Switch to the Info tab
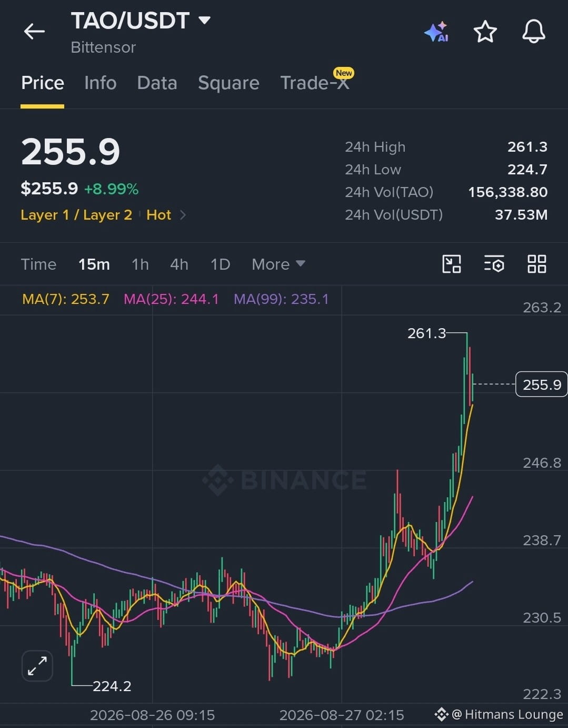Viewport: 568px width, 728px height. point(100,83)
